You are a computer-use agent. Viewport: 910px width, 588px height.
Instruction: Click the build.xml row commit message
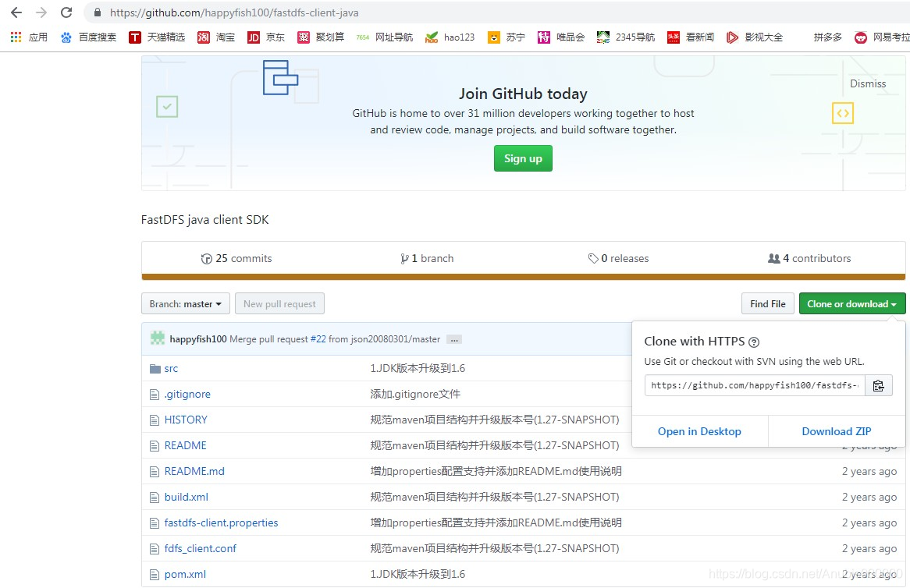coord(495,497)
